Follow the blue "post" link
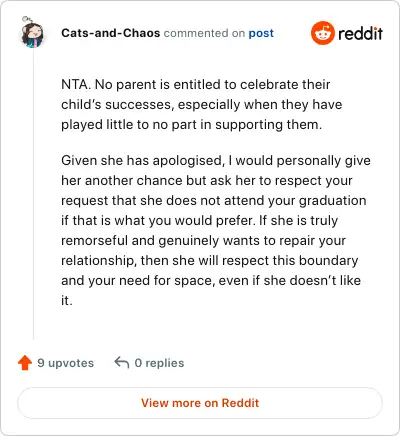 pyautogui.click(x=261, y=33)
